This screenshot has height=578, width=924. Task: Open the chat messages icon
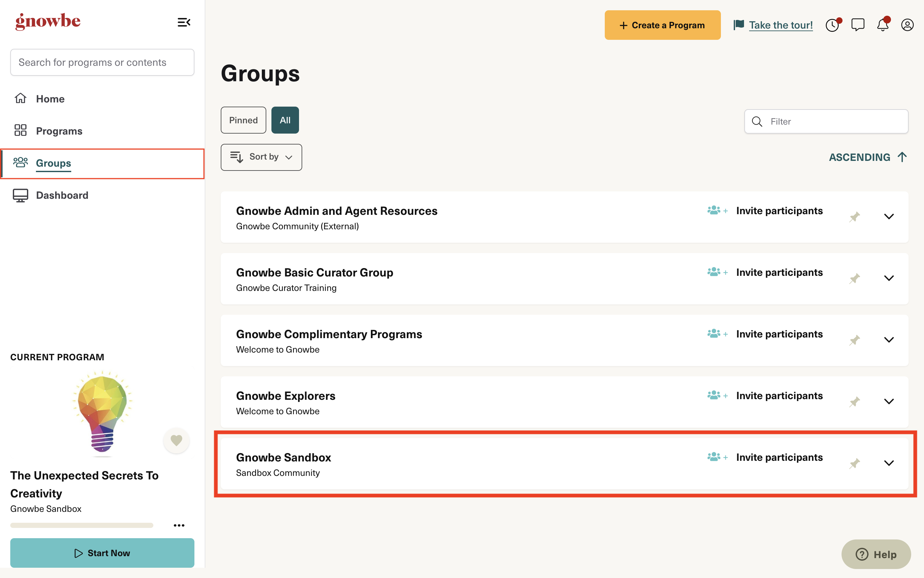858,25
